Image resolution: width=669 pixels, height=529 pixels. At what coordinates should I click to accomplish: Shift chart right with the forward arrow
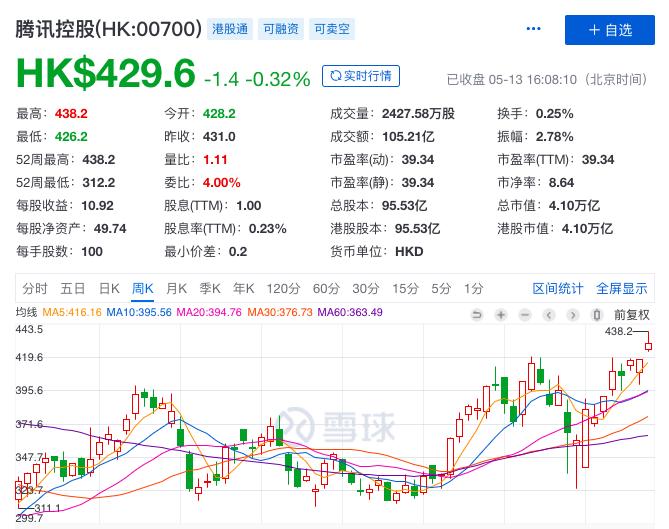point(573,315)
